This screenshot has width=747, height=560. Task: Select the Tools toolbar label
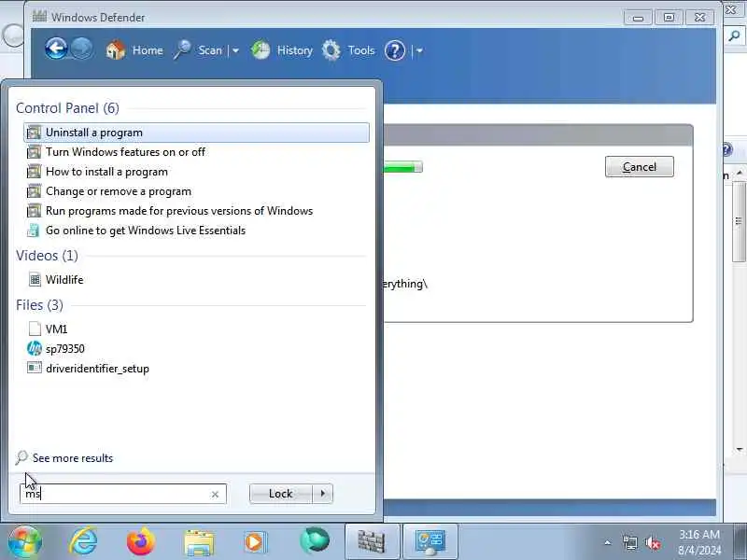click(x=361, y=50)
